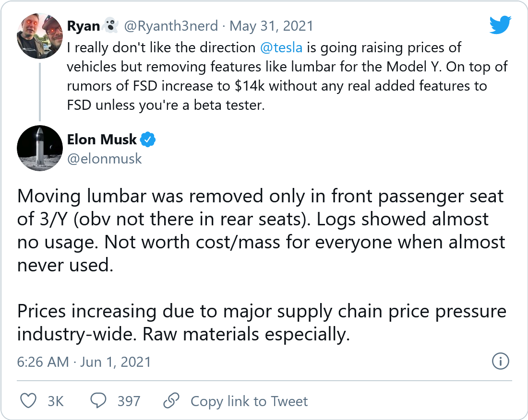The height and width of the screenshot is (420, 528).
Task: Click the 6:26 AM · Jun 1, 2021 timestamp
Action: tap(84, 362)
